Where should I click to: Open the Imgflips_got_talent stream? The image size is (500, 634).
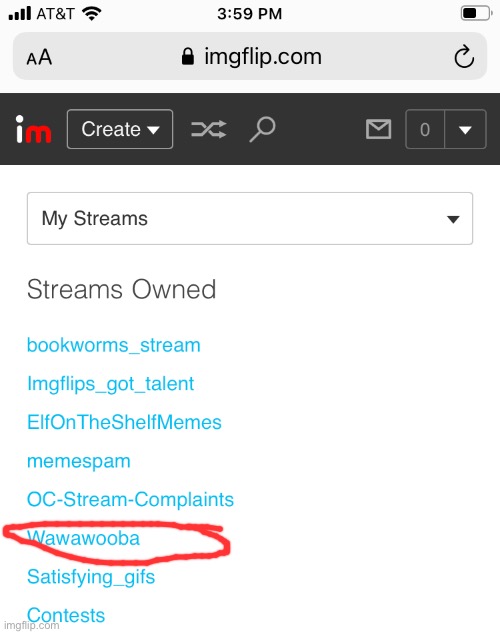(110, 384)
